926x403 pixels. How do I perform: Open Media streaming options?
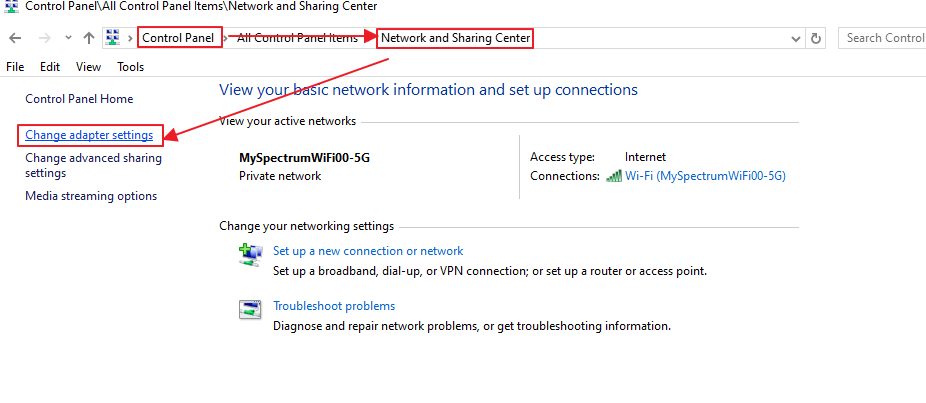pyautogui.click(x=91, y=196)
